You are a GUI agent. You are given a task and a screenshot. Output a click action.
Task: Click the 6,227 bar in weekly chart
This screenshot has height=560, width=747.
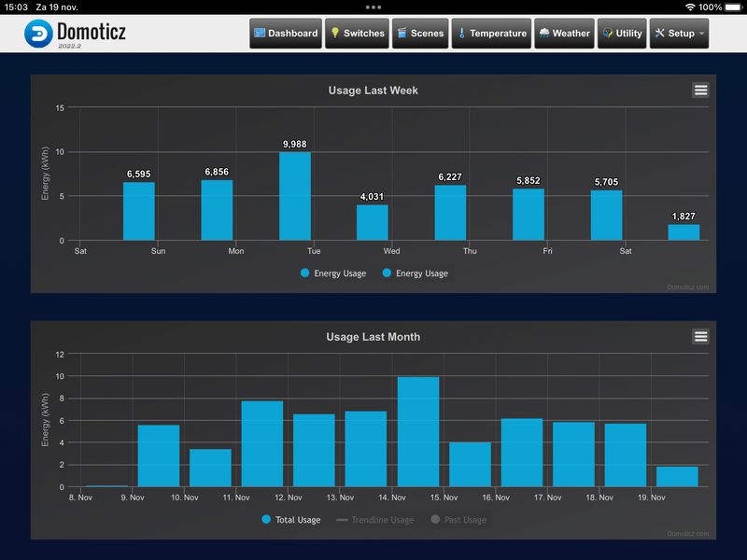pos(450,213)
